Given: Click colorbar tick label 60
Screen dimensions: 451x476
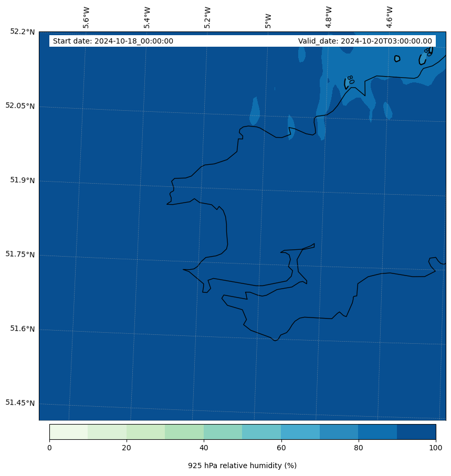Looking at the screenshot, I should [281, 448].
